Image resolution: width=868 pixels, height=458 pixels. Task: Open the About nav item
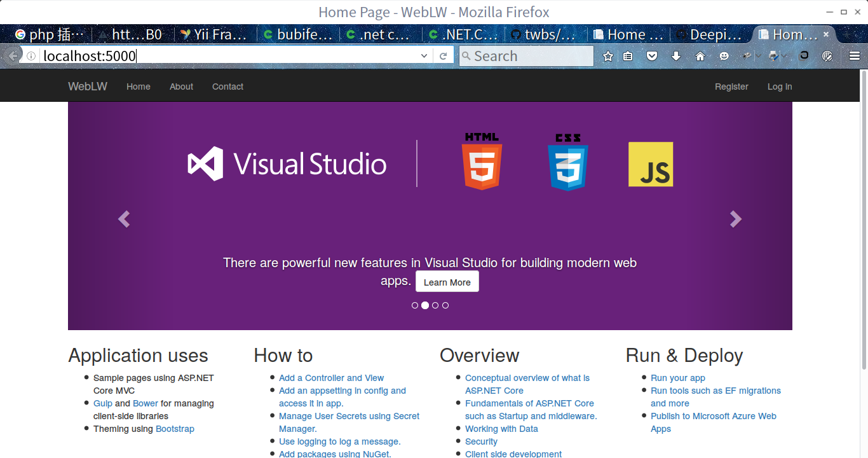tap(181, 87)
